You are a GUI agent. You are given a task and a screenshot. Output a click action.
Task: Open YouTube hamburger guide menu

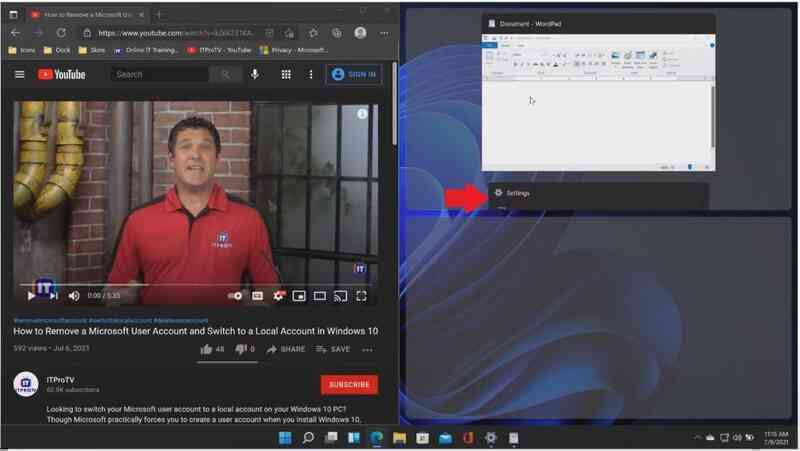(x=19, y=74)
